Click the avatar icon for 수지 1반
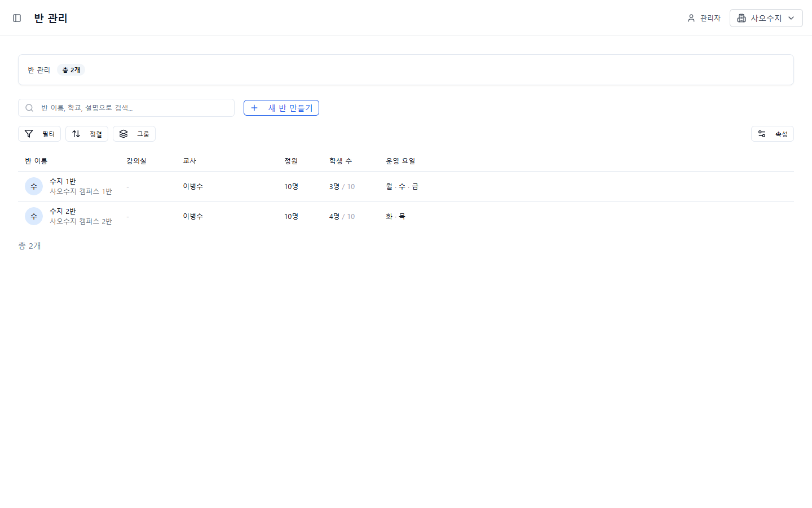 click(34, 186)
